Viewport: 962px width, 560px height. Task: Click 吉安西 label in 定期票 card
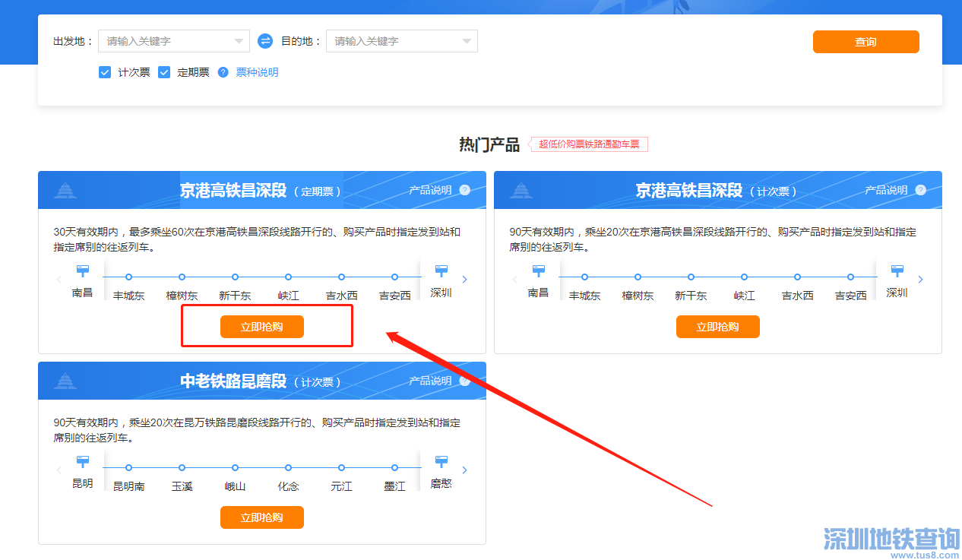pyautogui.click(x=395, y=296)
